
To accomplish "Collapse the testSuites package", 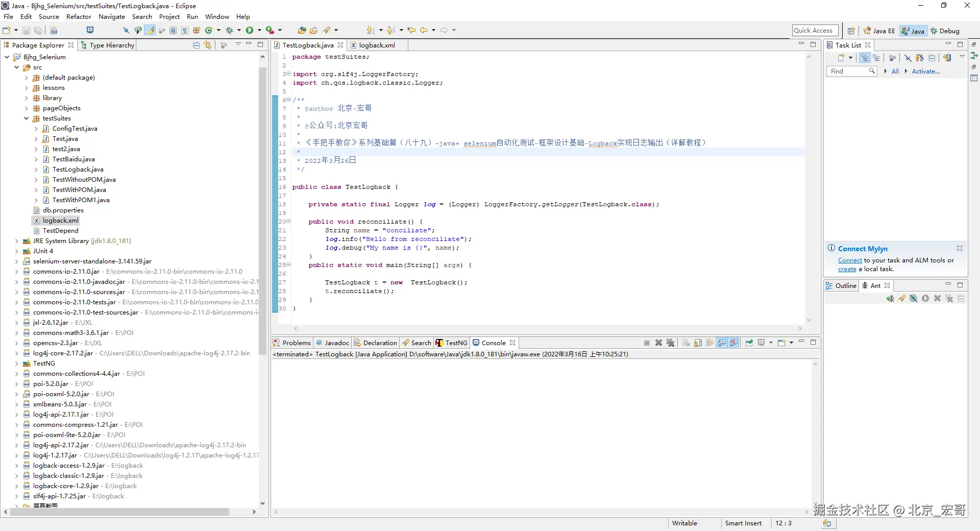I will [27, 118].
